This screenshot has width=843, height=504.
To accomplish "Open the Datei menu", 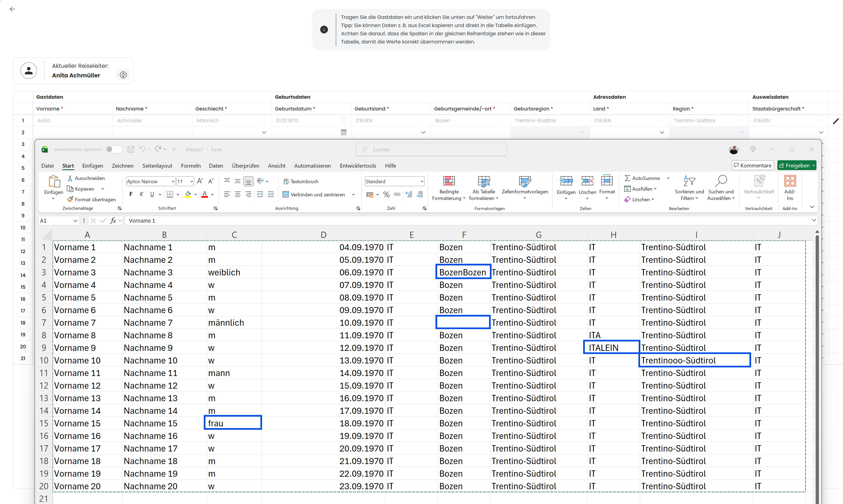I will coord(47,166).
